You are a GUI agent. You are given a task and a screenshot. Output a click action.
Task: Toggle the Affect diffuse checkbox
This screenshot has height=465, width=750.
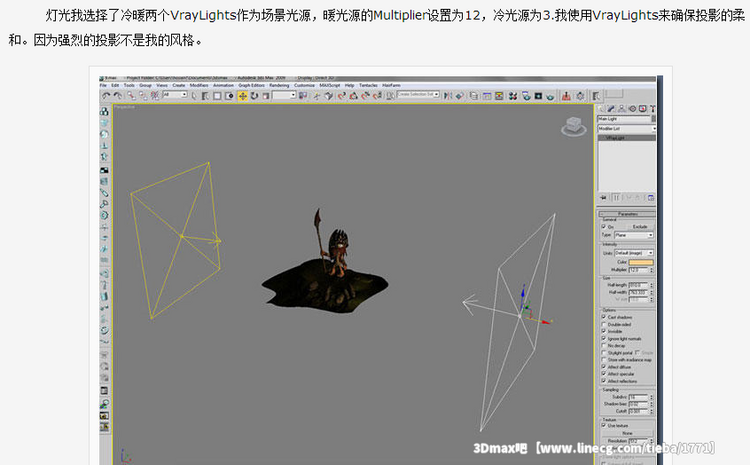coord(604,366)
